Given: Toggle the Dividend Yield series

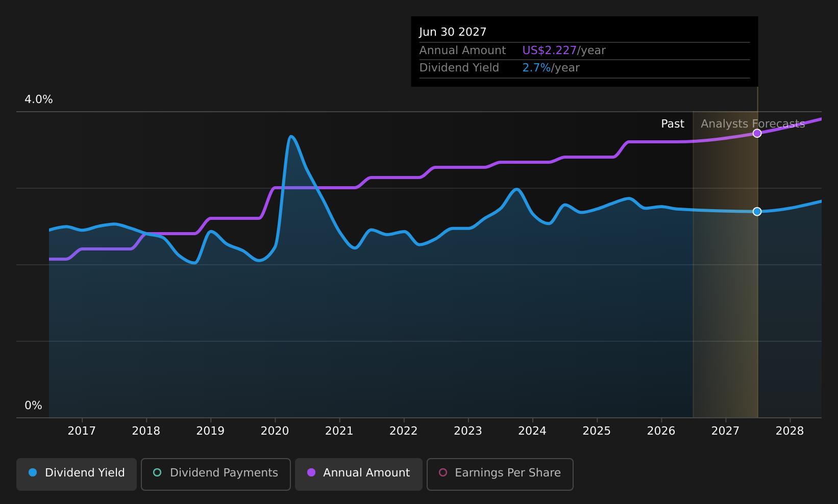Looking at the screenshot, I should click(77, 474).
